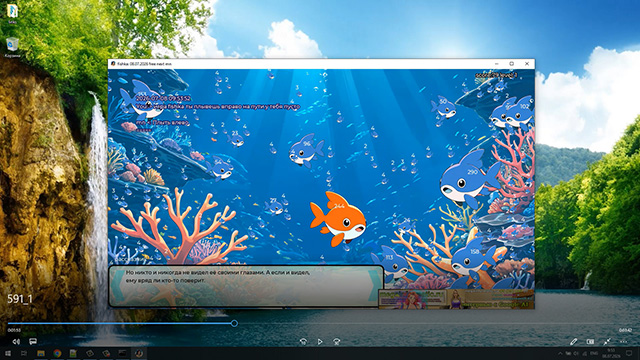
Task: Click the story dialog box beginning 'Но никто'
Action: click(246, 286)
